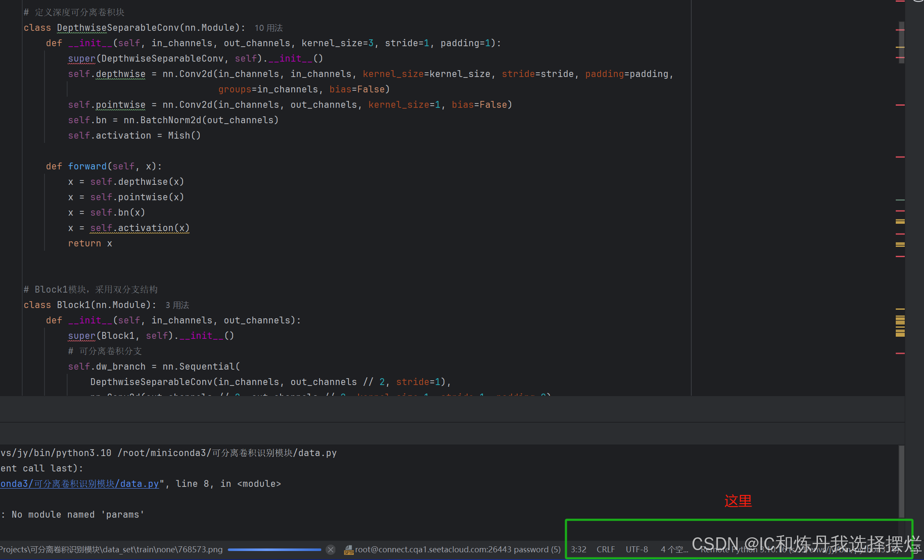
Task: Place cursor on DepthwiseSeparableConv class name
Action: point(118,28)
